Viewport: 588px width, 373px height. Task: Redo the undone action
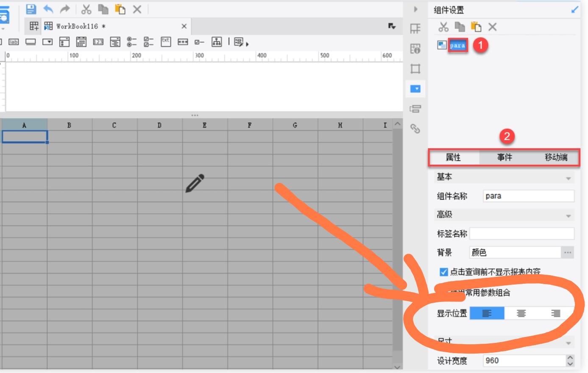[65, 9]
